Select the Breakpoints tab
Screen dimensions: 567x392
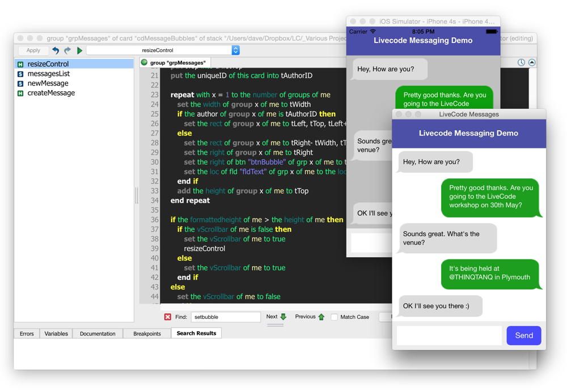click(147, 334)
